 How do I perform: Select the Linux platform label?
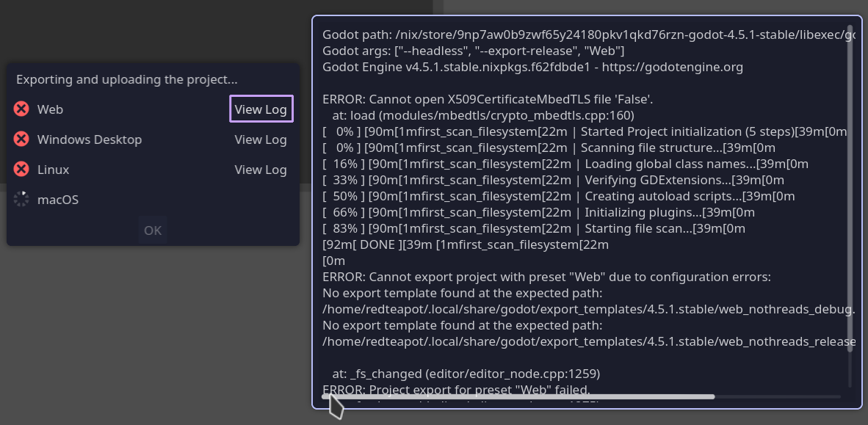[x=53, y=170]
